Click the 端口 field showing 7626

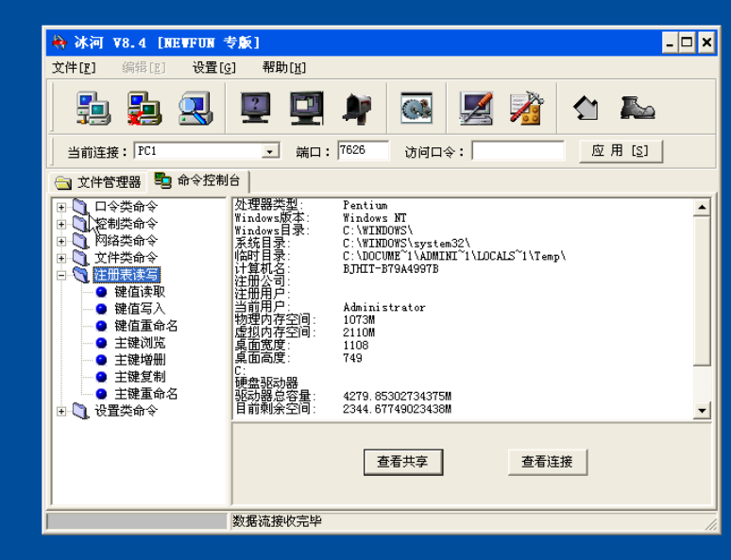click(363, 150)
